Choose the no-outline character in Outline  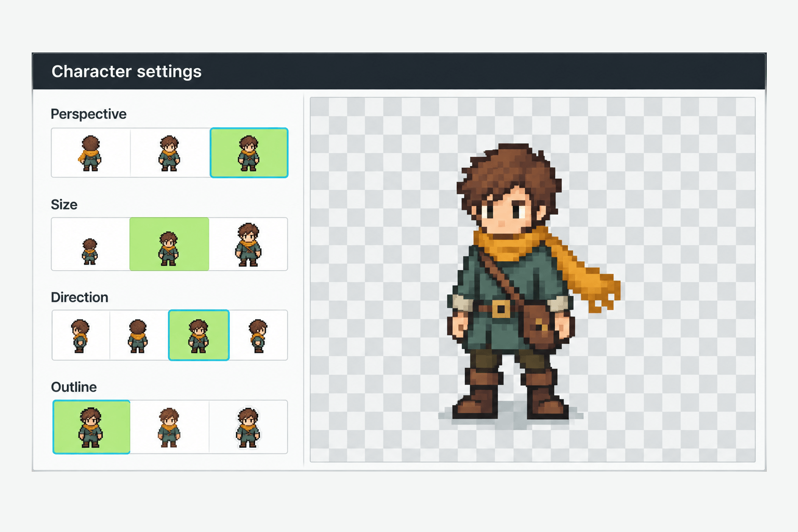(x=170, y=427)
